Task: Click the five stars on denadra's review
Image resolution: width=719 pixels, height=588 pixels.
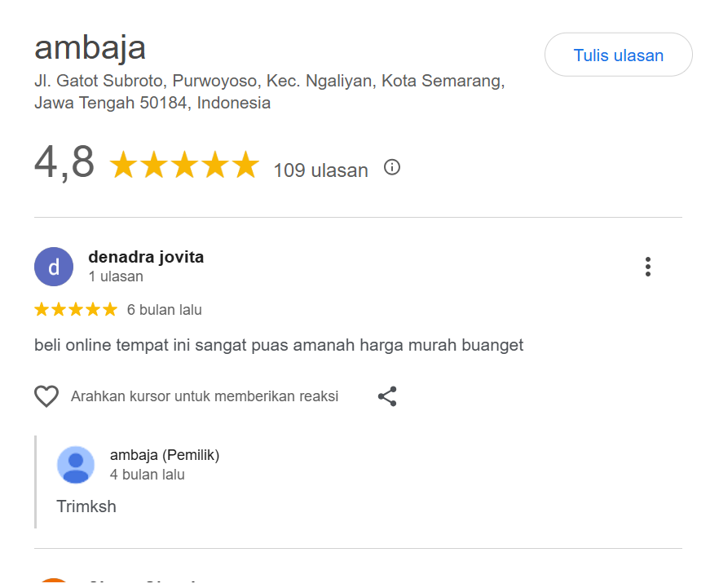Action: (x=76, y=310)
